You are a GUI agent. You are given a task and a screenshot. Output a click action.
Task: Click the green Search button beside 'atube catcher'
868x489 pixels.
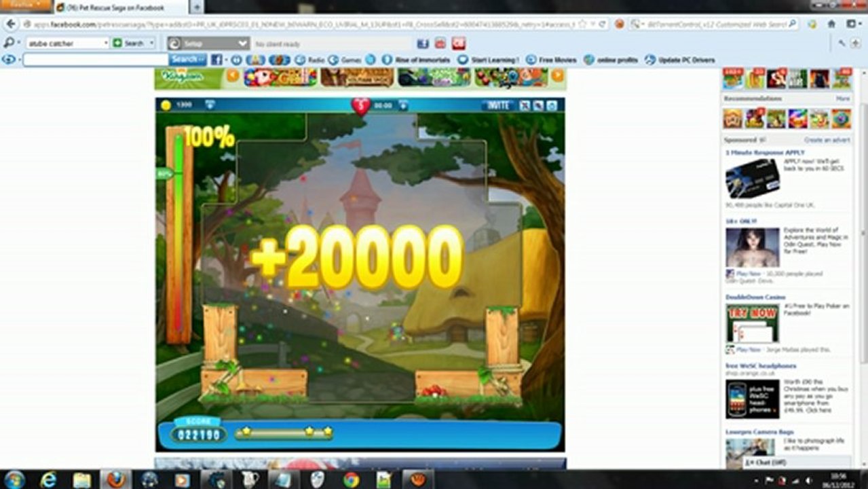128,43
